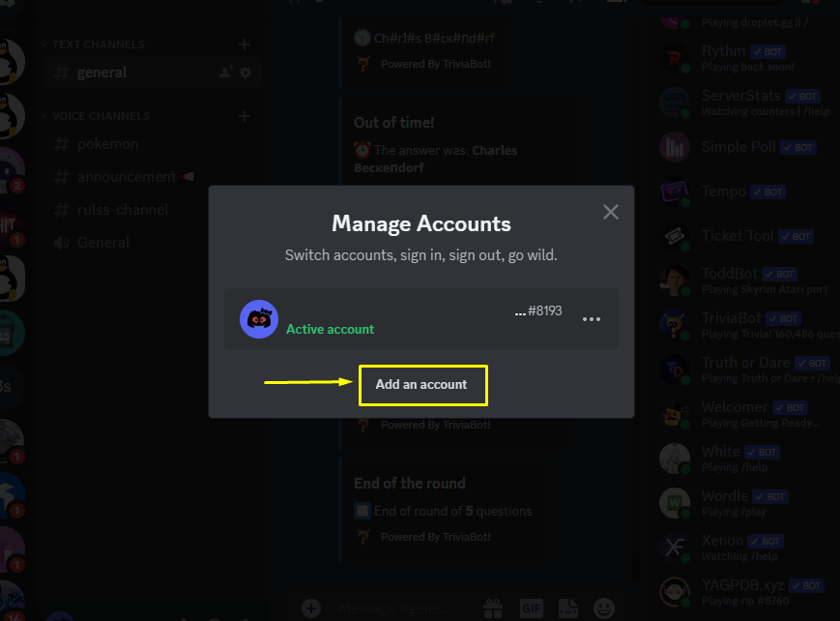The height and width of the screenshot is (621, 840).
Task: Click the ServerStats avatar icon
Action: click(675, 103)
